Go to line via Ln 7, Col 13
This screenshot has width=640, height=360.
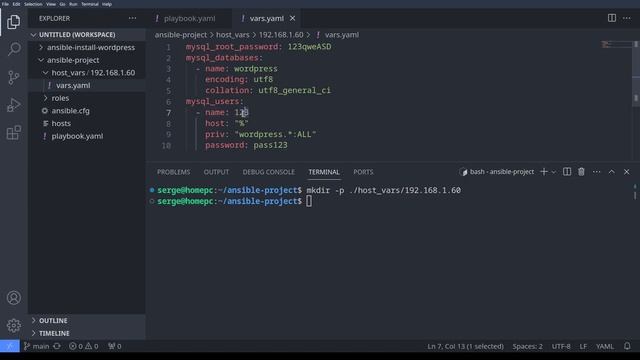[x=465, y=346]
